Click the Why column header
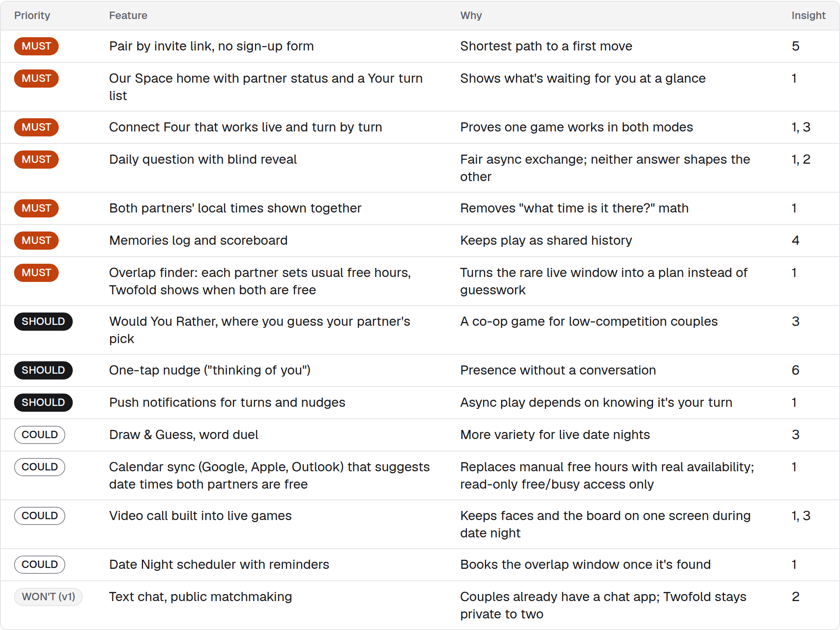This screenshot has width=840, height=630. (471, 15)
